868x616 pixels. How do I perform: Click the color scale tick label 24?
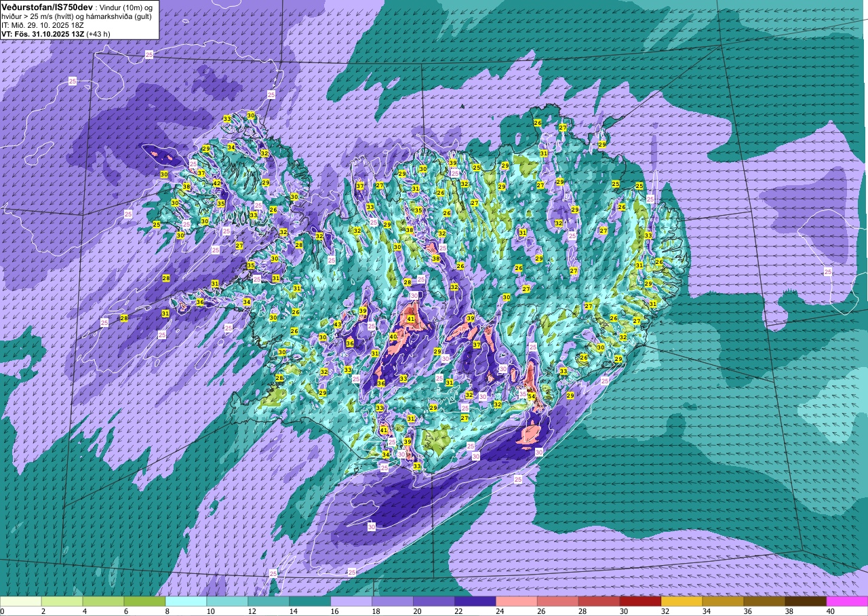coord(500,611)
